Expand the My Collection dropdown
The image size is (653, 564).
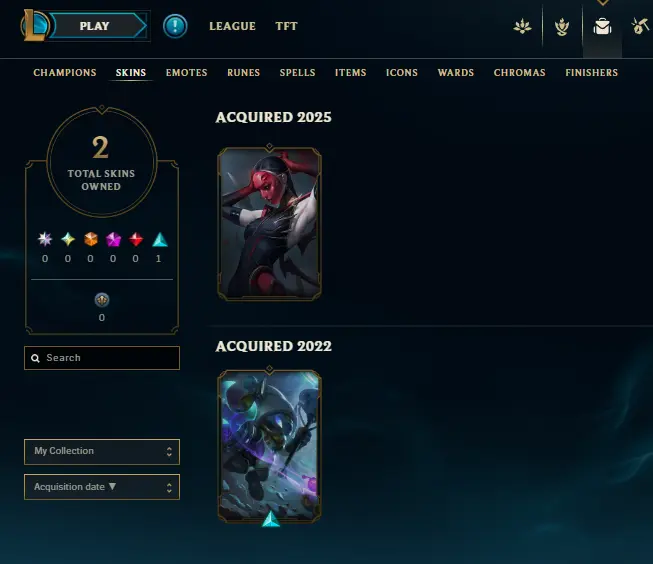102,452
